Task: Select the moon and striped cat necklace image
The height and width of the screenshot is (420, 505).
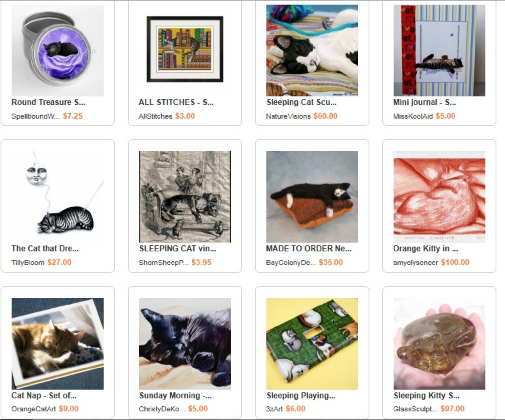Action: tap(57, 197)
